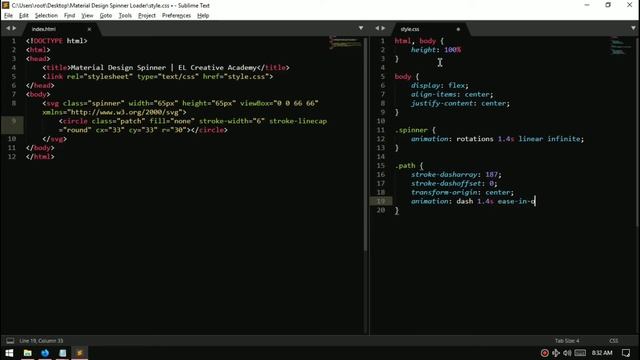Go to next tab in left pane

pyautogui.click(x=14, y=28)
